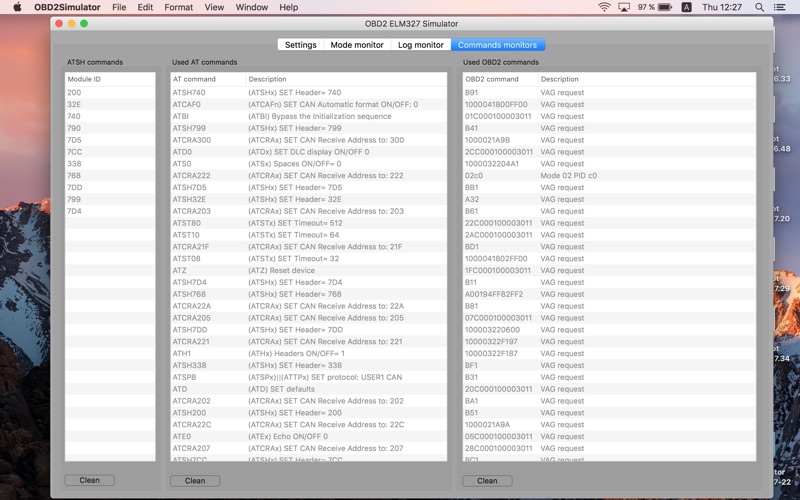Select the ATH1 command row
This screenshot has height=500, width=800.
309,353
